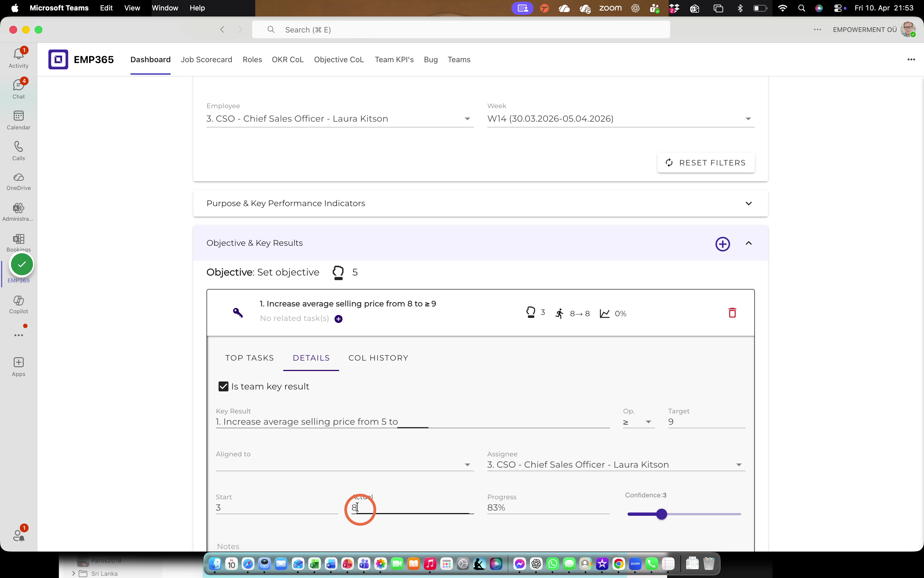This screenshot has height=578, width=924.
Task: Open the Roles tab
Action: tap(252, 60)
